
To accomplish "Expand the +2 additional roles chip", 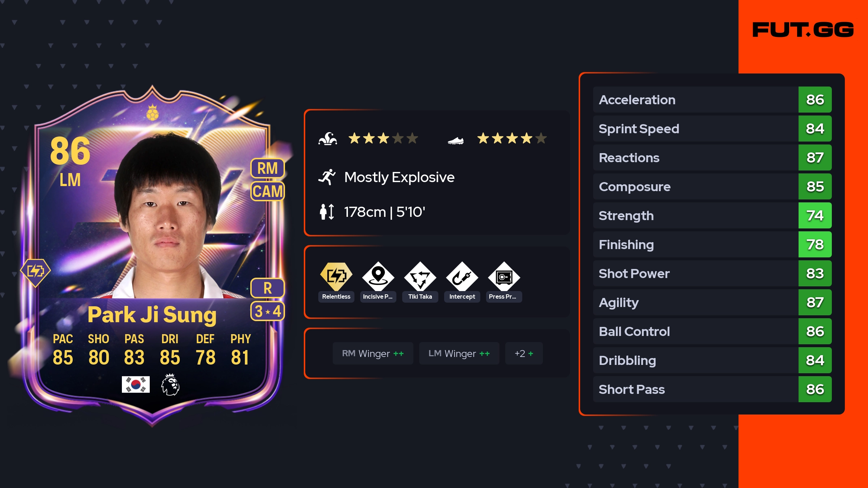I will [x=524, y=353].
